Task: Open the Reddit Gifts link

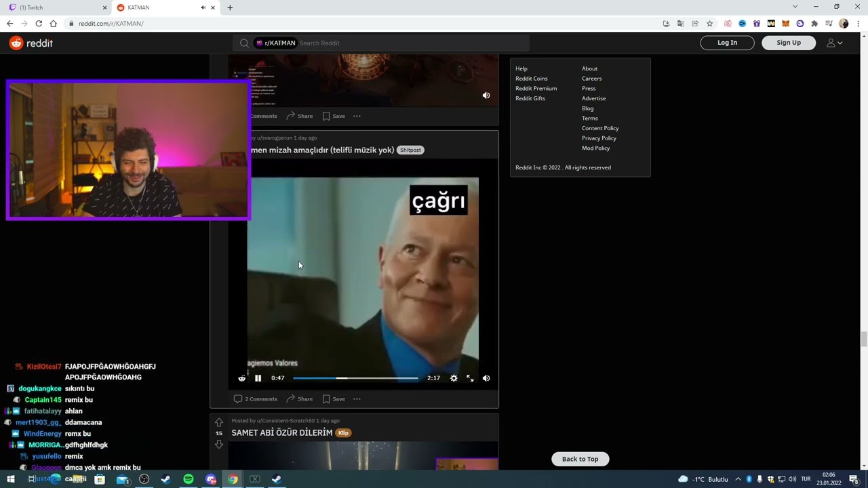Action: tap(530, 98)
